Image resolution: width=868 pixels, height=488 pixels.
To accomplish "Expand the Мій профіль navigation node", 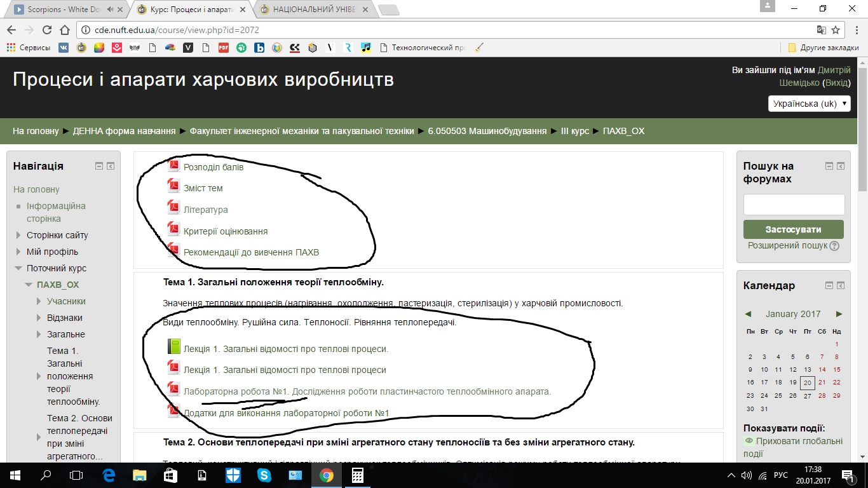I will click(19, 252).
